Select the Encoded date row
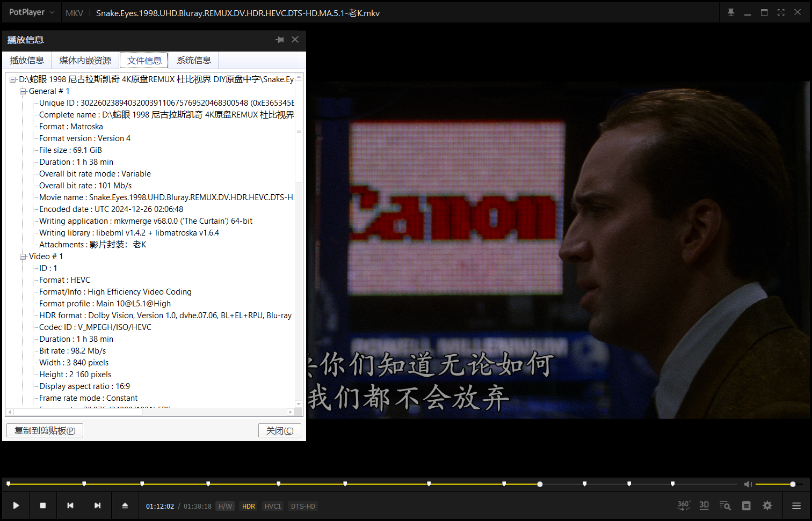This screenshot has height=521, width=812. coord(111,209)
